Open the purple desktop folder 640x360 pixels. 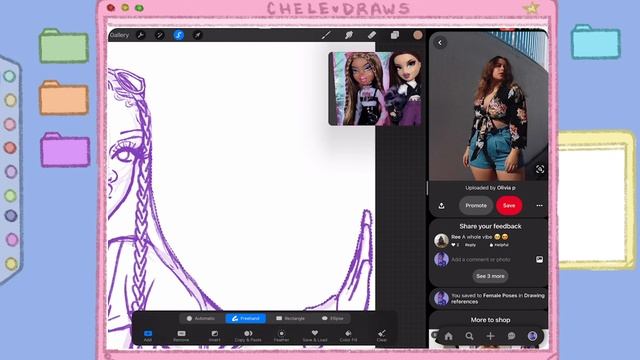tap(65, 150)
